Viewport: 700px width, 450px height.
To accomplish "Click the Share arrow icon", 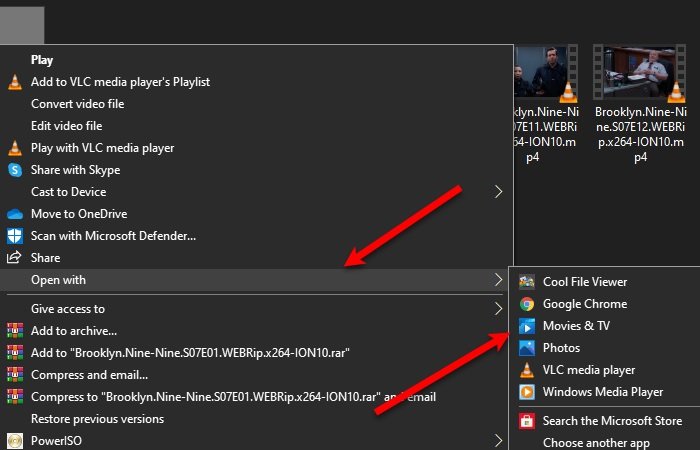I will [14, 258].
